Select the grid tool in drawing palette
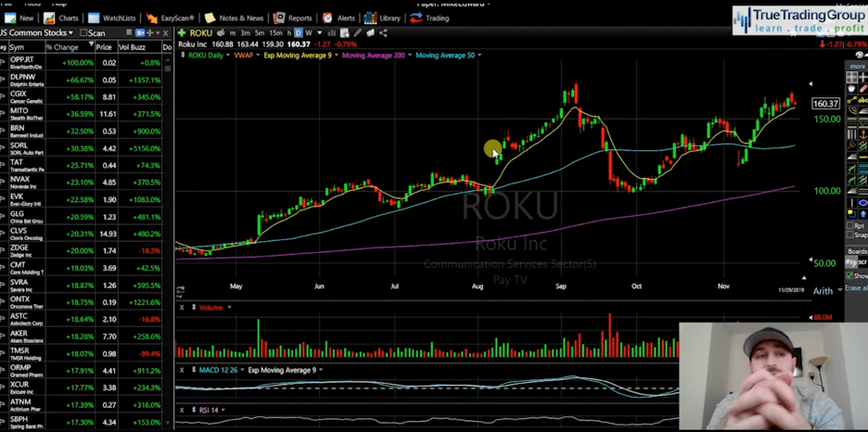This screenshot has height=432, width=868. point(851,78)
